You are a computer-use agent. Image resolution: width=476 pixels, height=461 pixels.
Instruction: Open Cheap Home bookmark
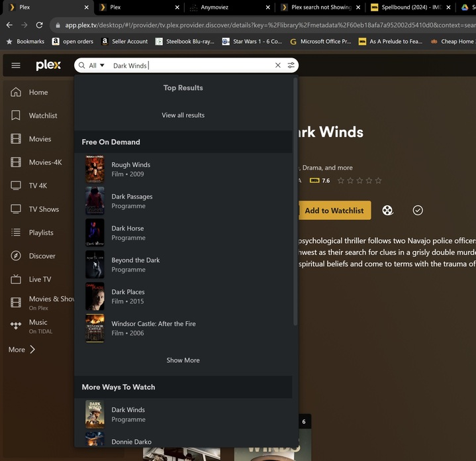[x=452, y=41]
